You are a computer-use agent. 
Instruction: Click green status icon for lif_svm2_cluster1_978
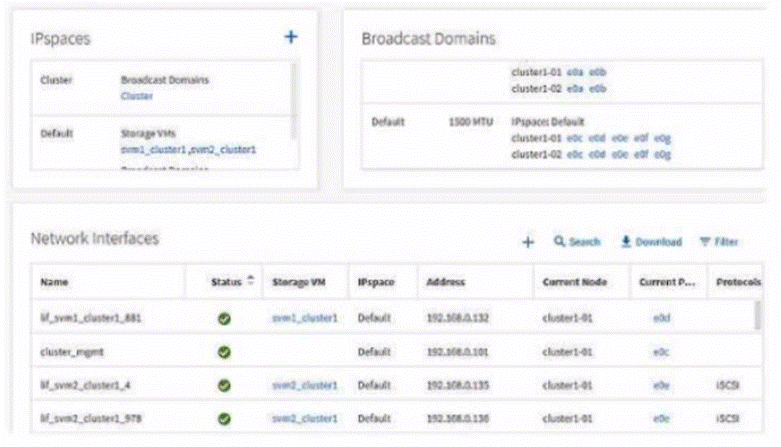[225, 417]
